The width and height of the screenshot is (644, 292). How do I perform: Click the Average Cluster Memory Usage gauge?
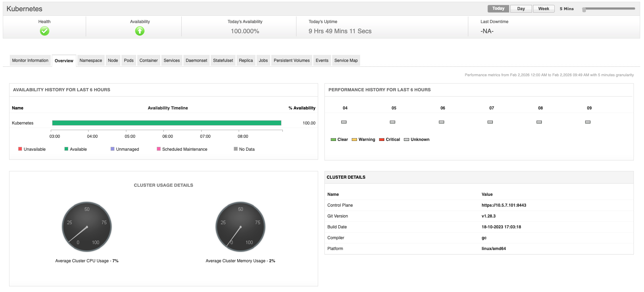click(x=240, y=227)
